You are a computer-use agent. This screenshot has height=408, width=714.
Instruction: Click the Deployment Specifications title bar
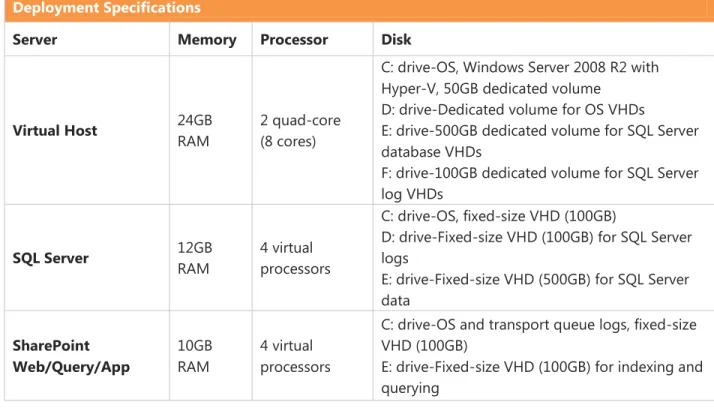pos(359,10)
